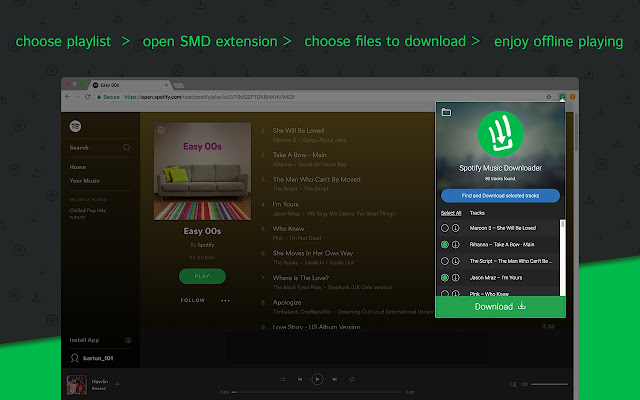Click download icon beside Maroon 5 track
640x400 pixels.
456,228
